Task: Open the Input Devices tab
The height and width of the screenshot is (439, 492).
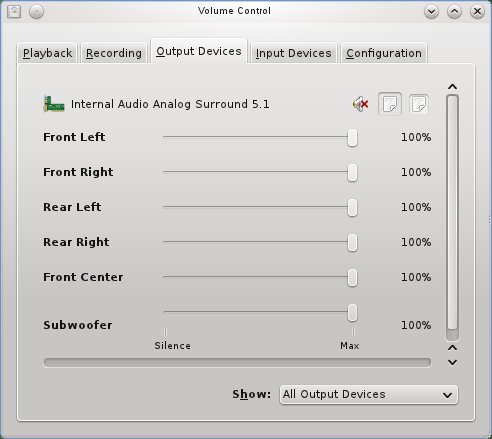Action: [293, 53]
